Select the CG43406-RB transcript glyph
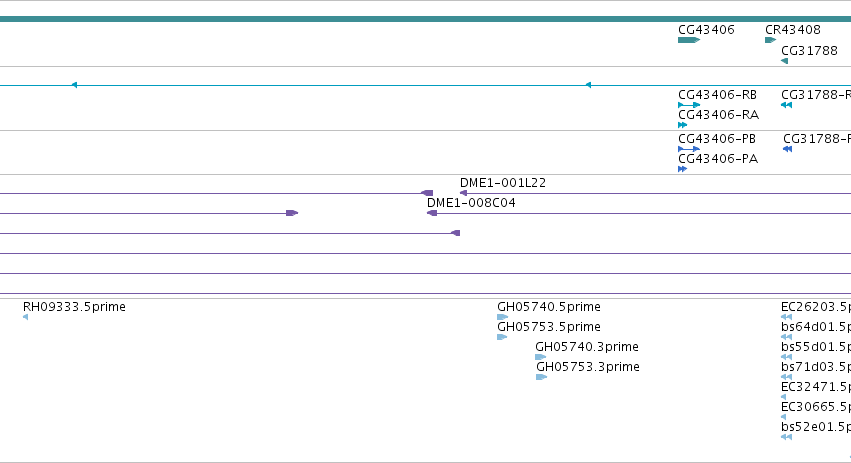 tap(689, 105)
